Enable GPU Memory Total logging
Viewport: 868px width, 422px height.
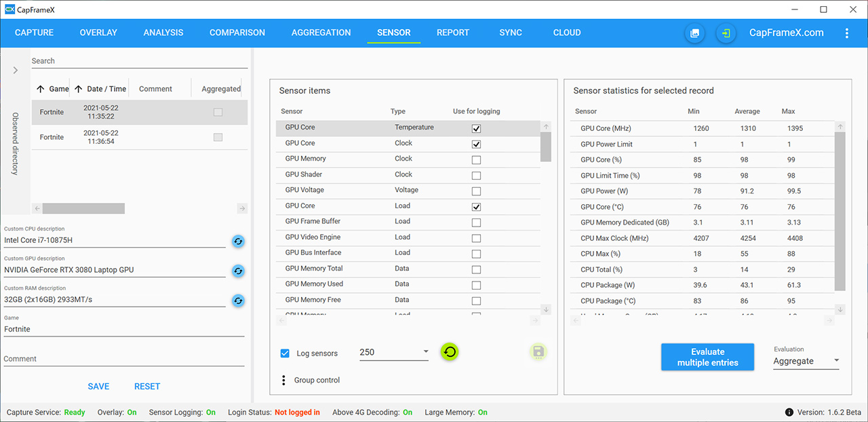[476, 269]
